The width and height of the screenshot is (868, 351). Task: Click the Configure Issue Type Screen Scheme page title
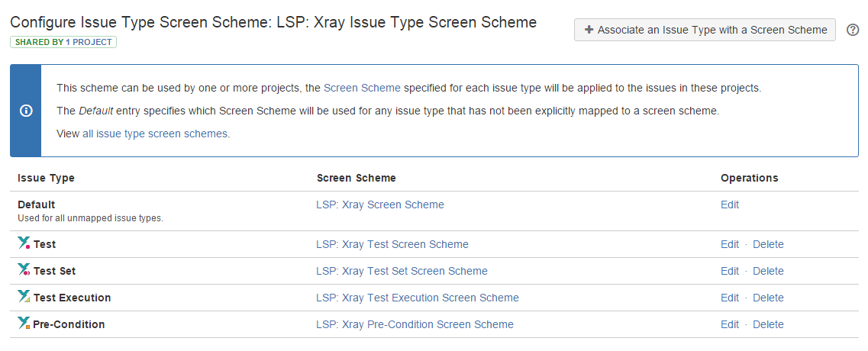coord(273,22)
